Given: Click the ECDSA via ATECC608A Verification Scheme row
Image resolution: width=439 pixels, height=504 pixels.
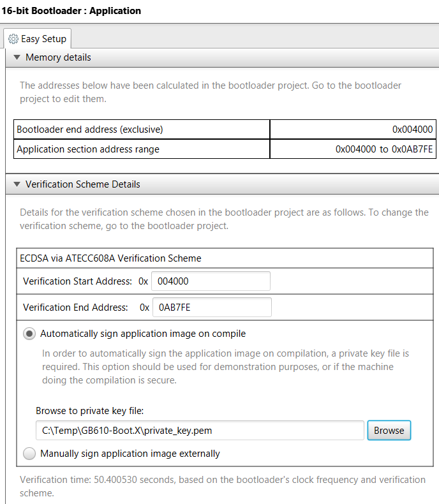Looking at the screenshot, I should pyautogui.click(x=112, y=258).
